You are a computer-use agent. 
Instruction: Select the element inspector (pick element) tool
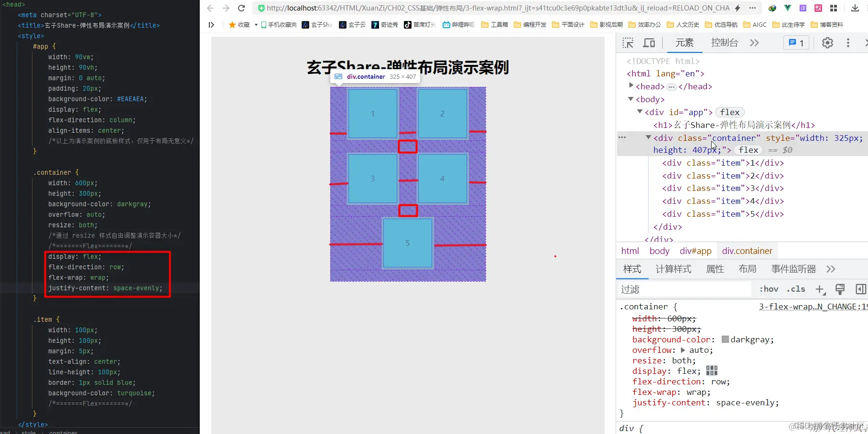628,42
